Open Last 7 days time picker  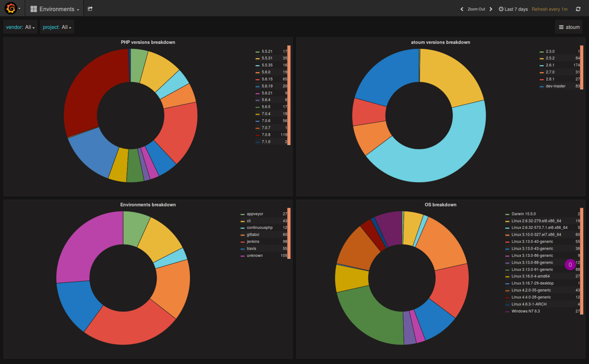coord(513,9)
